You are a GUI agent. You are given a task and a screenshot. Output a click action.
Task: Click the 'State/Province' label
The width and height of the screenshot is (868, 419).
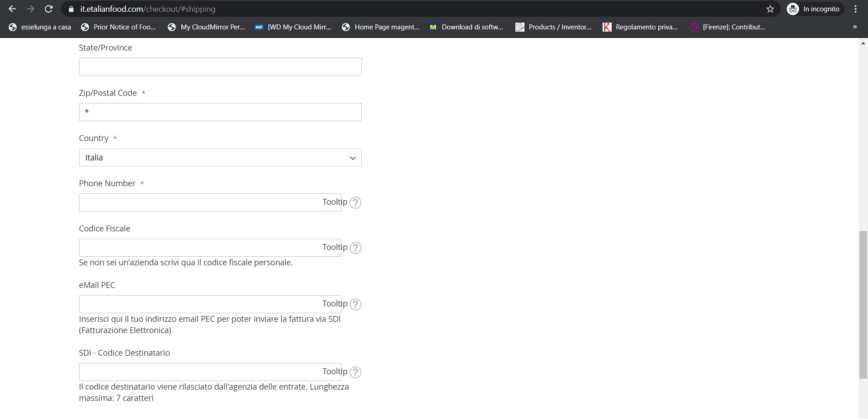click(x=105, y=48)
